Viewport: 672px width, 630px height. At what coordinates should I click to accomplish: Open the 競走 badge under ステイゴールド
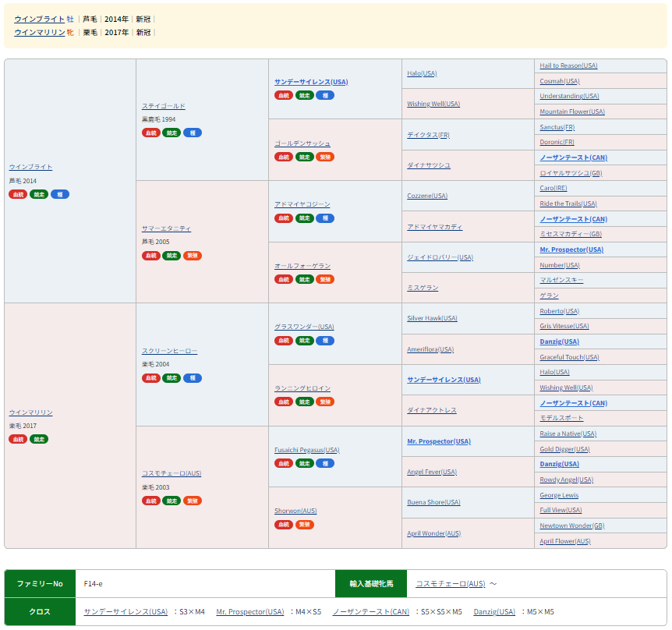172,133
